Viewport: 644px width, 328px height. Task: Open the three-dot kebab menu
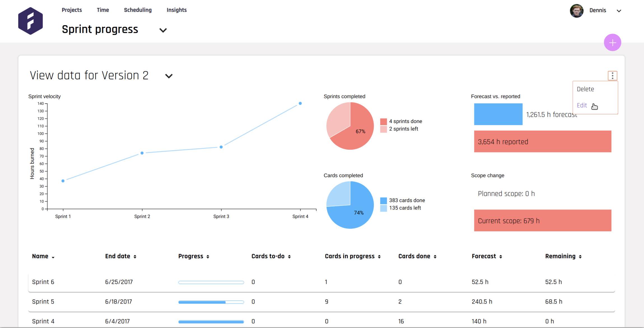click(x=612, y=75)
